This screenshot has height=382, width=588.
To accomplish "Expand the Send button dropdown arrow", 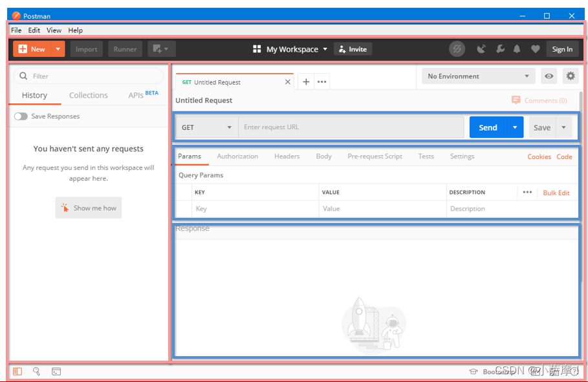I will tap(515, 127).
